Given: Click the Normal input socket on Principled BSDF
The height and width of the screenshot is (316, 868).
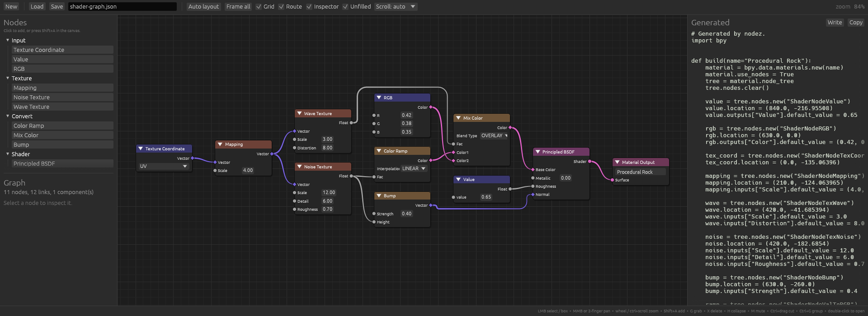Looking at the screenshot, I should (533, 195).
